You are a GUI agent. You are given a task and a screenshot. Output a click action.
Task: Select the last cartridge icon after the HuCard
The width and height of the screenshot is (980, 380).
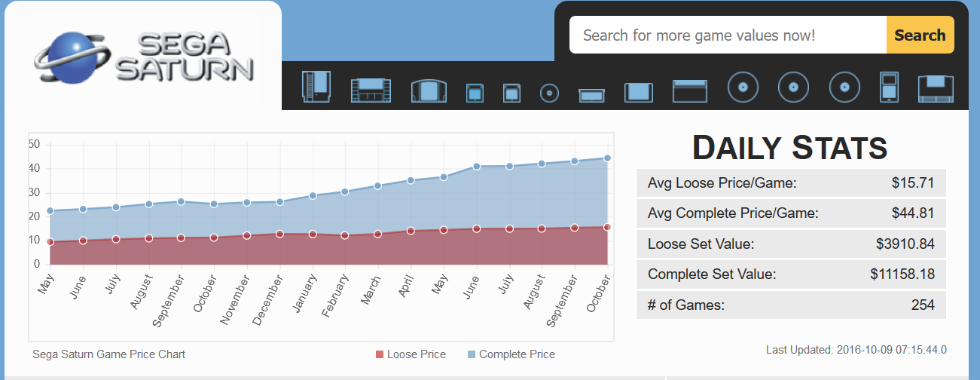pyautogui.click(x=936, y=88)
